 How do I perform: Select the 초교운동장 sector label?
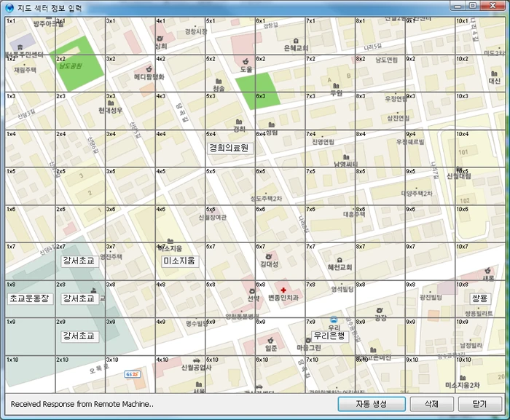click(30, 298)
